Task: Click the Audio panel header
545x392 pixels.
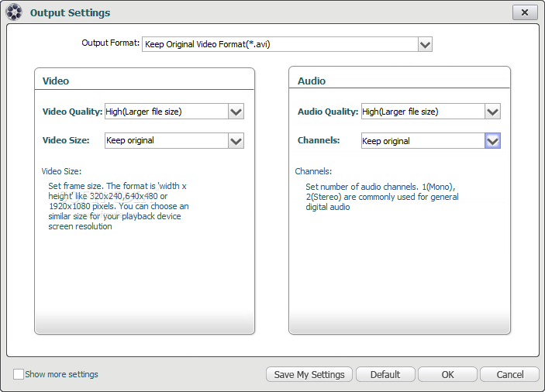Action: click(x=312, y=81)
